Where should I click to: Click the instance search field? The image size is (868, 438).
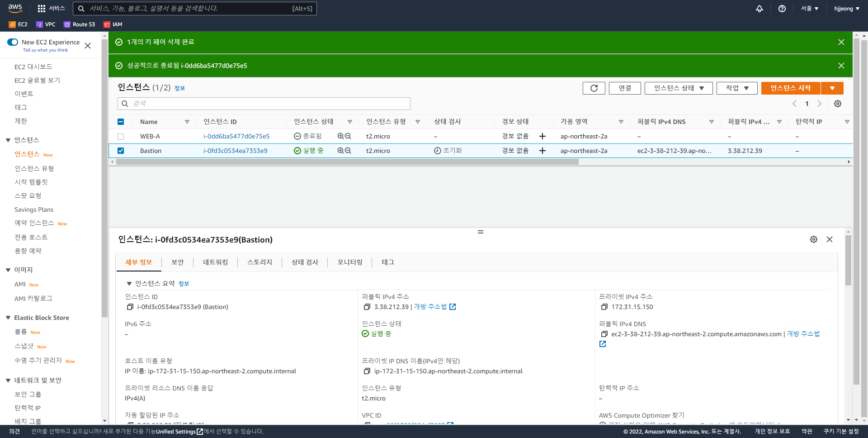tap(264, 104)
